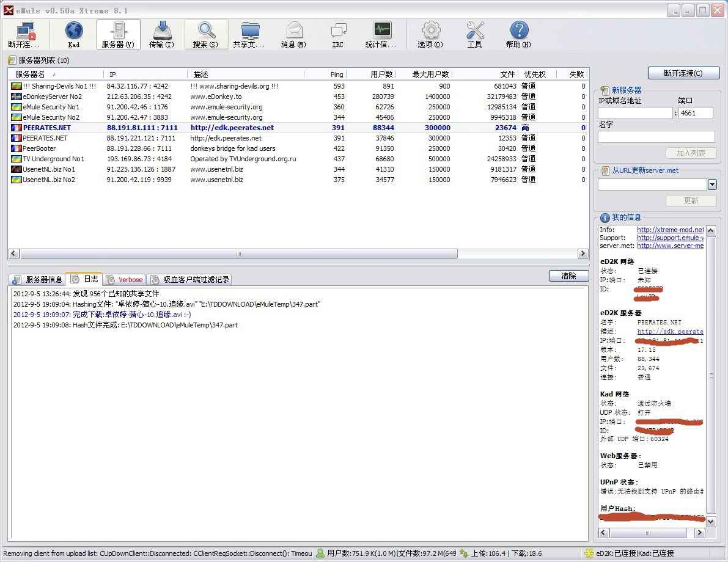Viewport: 728px width, 562px height.
Task: Click the completed download log entry (完成下载)
Action: point(101,315)
